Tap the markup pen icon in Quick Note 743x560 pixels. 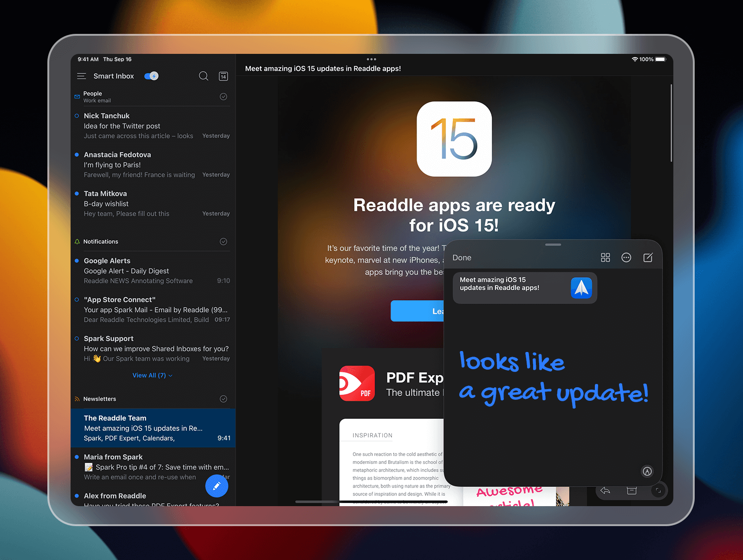[647, 471]
